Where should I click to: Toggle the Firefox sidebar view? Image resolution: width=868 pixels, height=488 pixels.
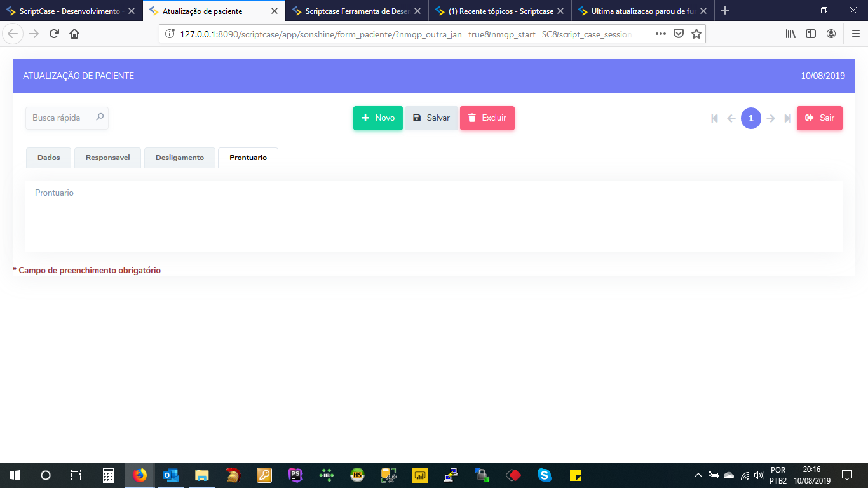[x=811, y=34]
